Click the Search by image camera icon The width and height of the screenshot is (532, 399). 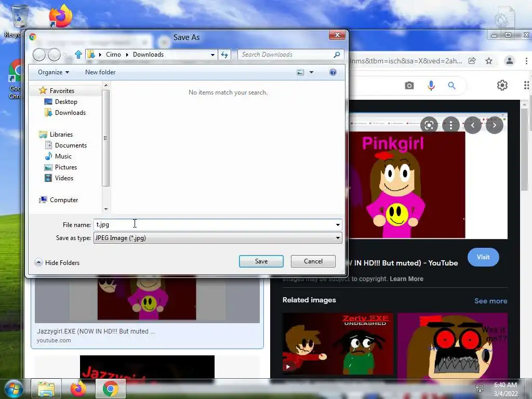coord(409,86)
